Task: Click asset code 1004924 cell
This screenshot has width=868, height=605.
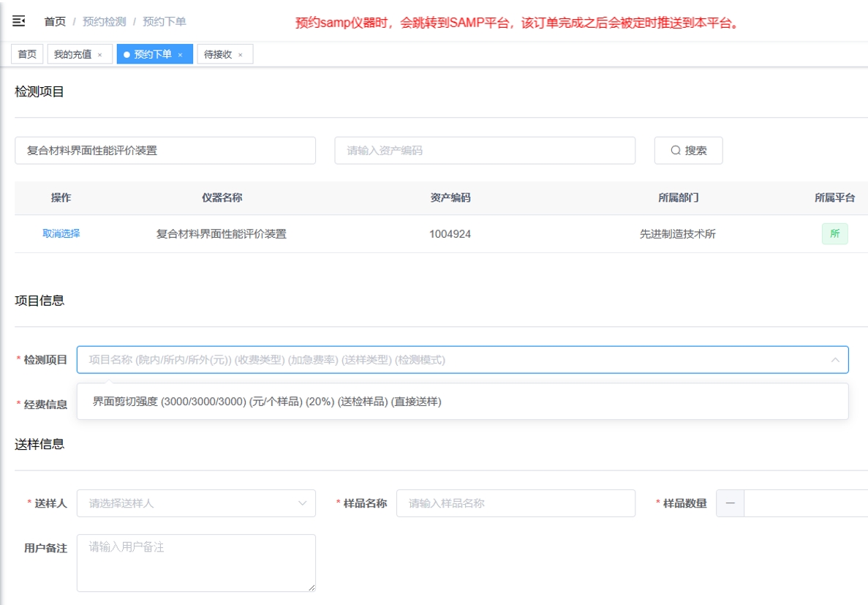Action: 450,234
